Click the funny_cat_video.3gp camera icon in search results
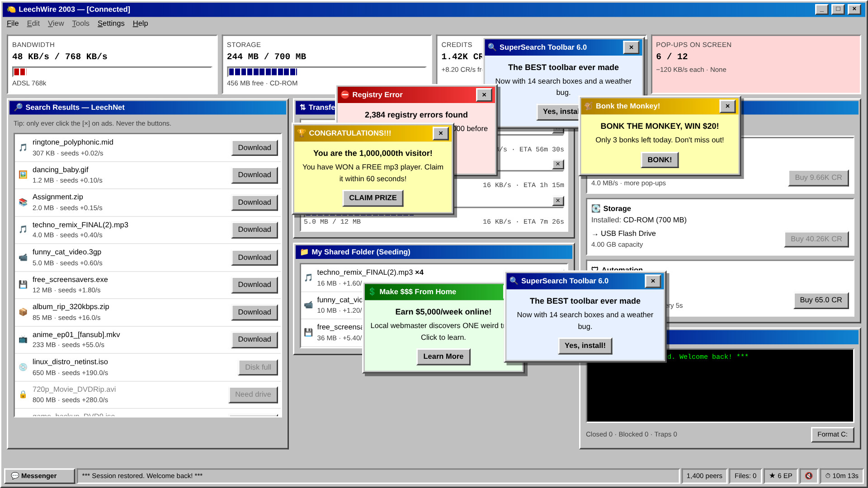This screenshot has width=868, height=488. (23, 258)
